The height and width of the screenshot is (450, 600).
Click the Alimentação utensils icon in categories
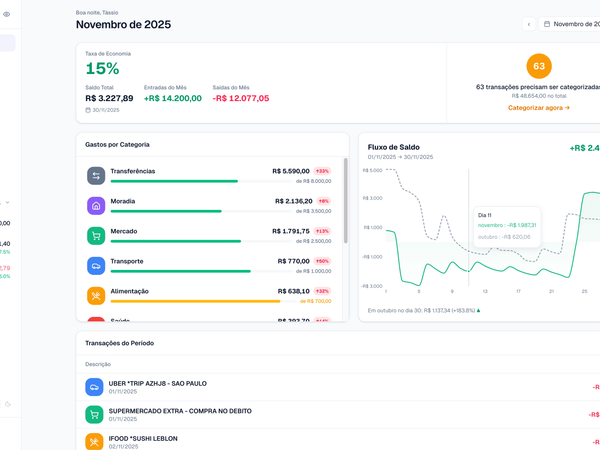point(96,296)
